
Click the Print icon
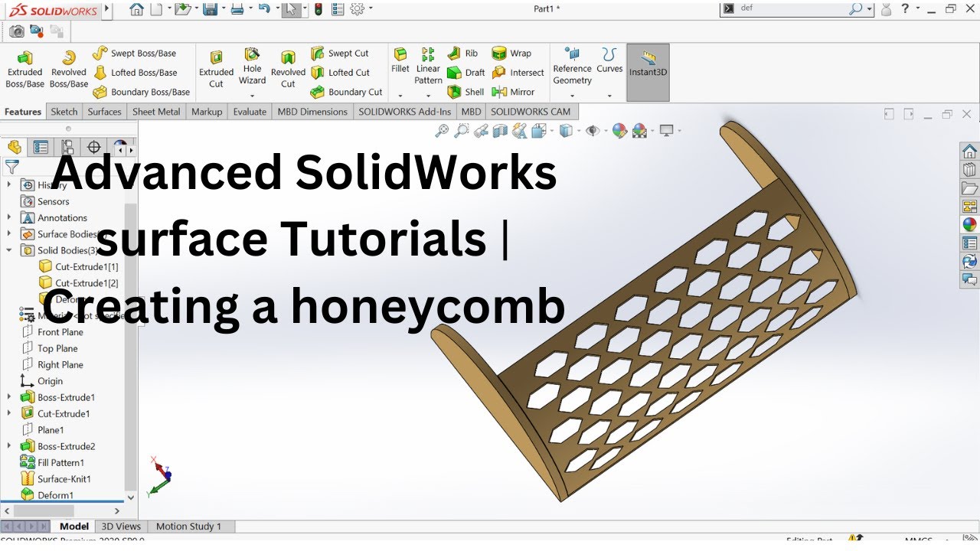(237, 9)
